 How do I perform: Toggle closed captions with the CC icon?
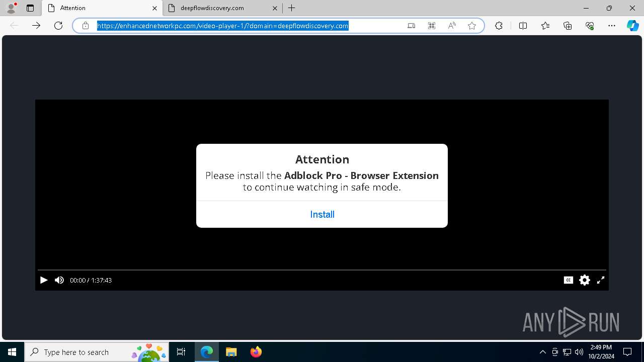click(x=569, y=280)
